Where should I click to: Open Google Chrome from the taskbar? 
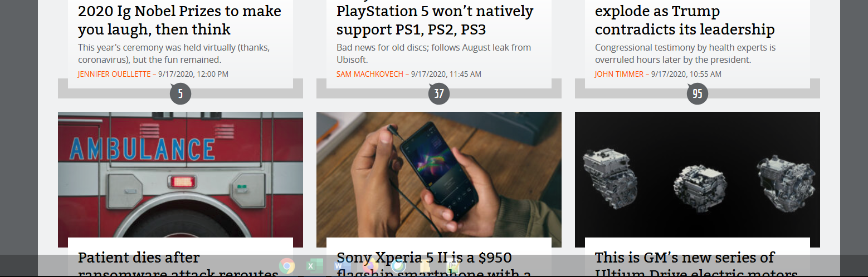coord(287,266)
